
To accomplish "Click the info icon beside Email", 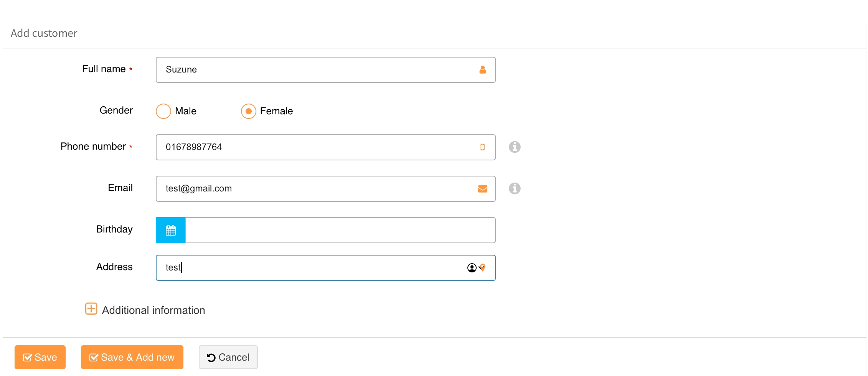I will point(515,188).
